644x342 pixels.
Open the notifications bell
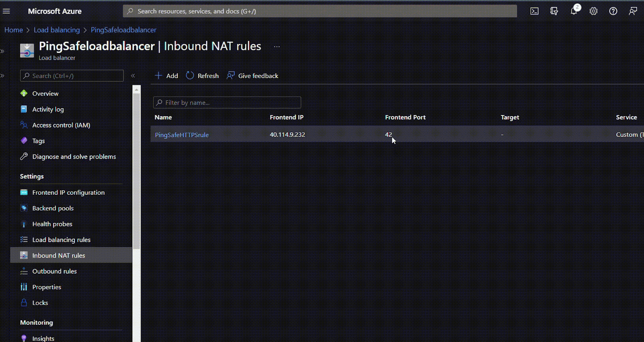tap(574, 11)
